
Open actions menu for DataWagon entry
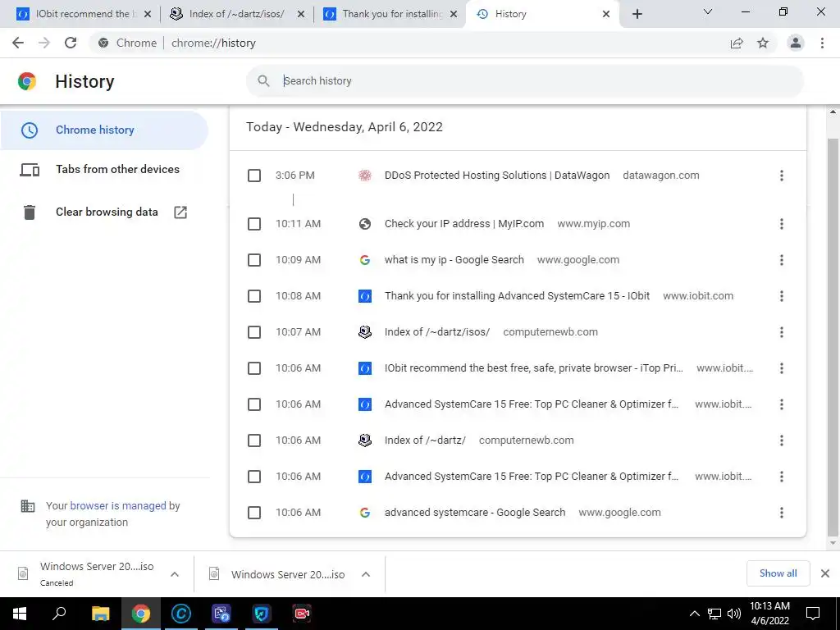[782, 176]
